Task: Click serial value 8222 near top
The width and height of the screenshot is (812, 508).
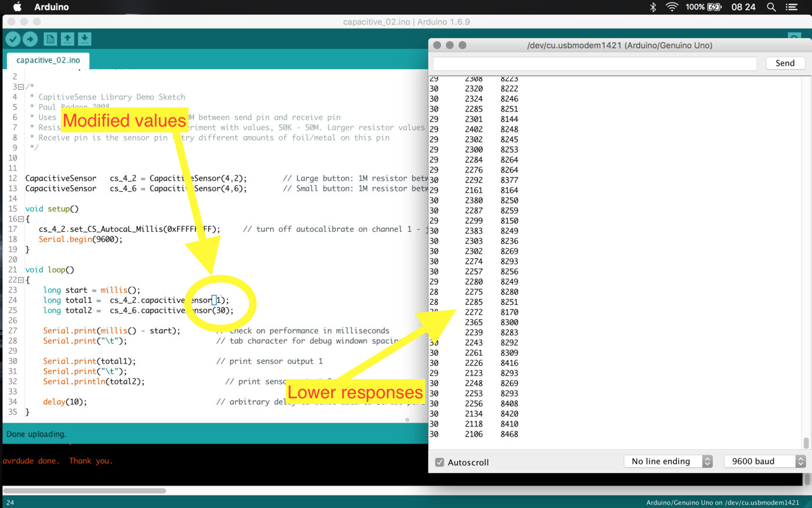Action: 509,88
